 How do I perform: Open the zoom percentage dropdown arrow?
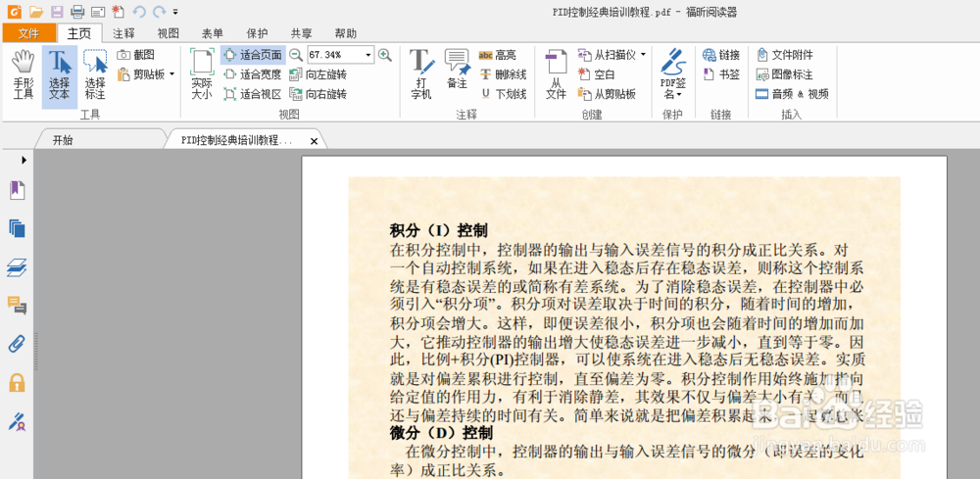pos(368,55)
